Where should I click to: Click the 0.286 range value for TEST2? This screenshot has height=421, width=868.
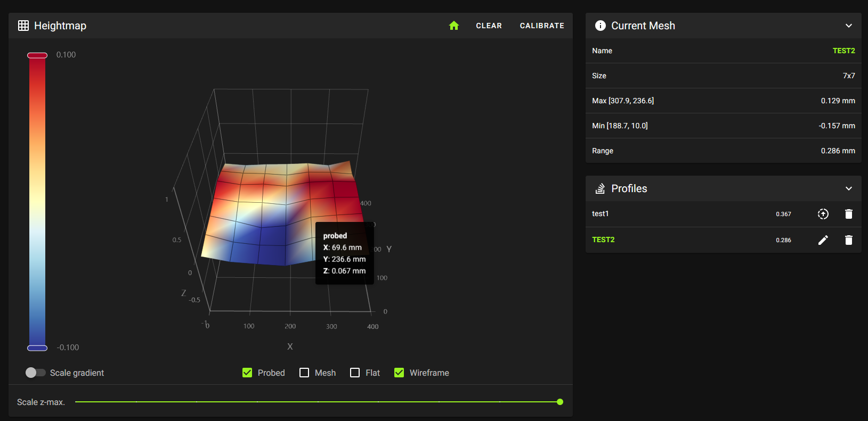pos(783,240)
